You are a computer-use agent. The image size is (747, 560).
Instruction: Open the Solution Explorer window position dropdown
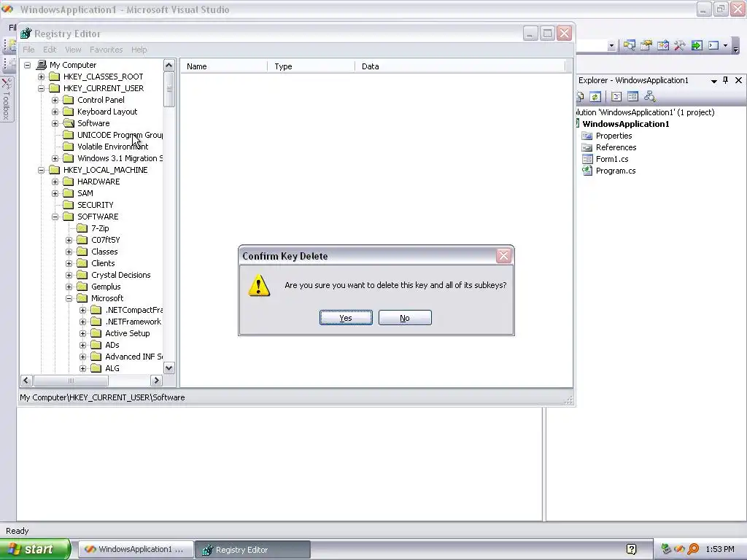pyautogui.click(x=713, y=81)
